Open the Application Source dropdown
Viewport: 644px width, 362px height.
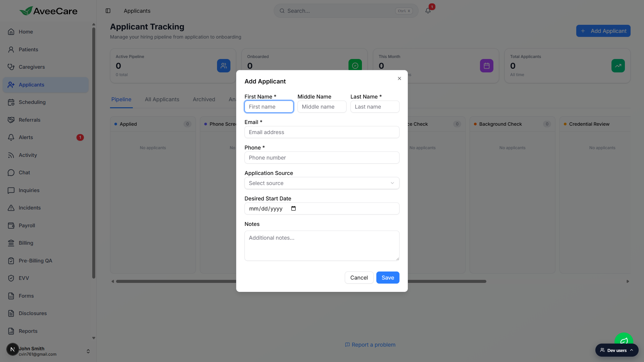tap(322, 183)
